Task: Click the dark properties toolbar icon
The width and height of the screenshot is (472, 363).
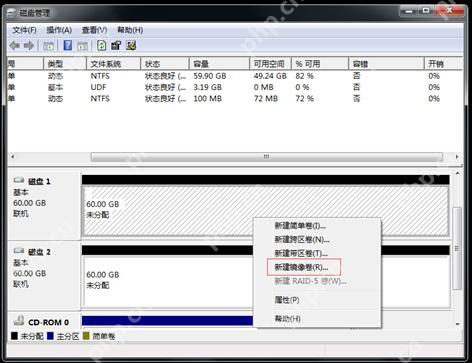Action: (116, 45)
